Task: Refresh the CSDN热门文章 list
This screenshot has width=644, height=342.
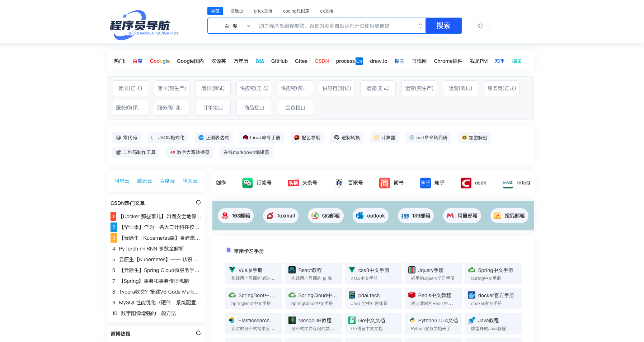Action: [x=198, y=202]
